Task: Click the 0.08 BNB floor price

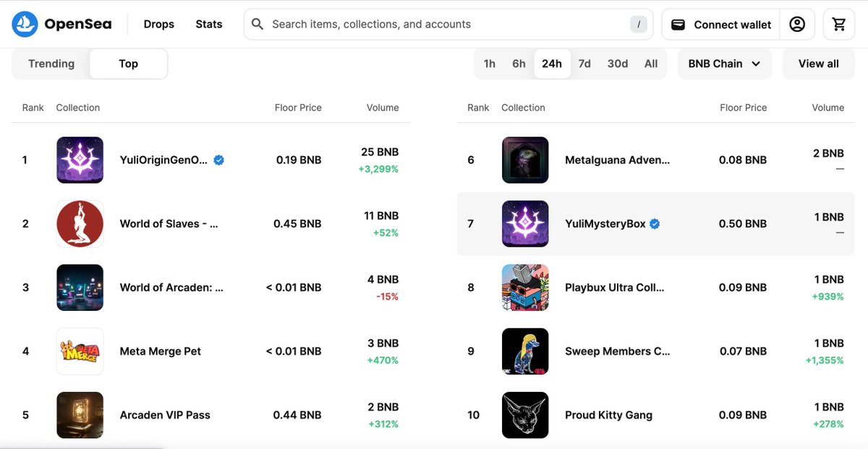Action: click(743, 160)
